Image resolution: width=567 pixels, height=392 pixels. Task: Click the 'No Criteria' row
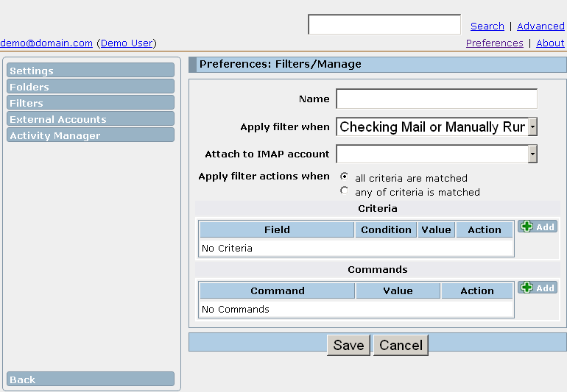click(356, 248)
